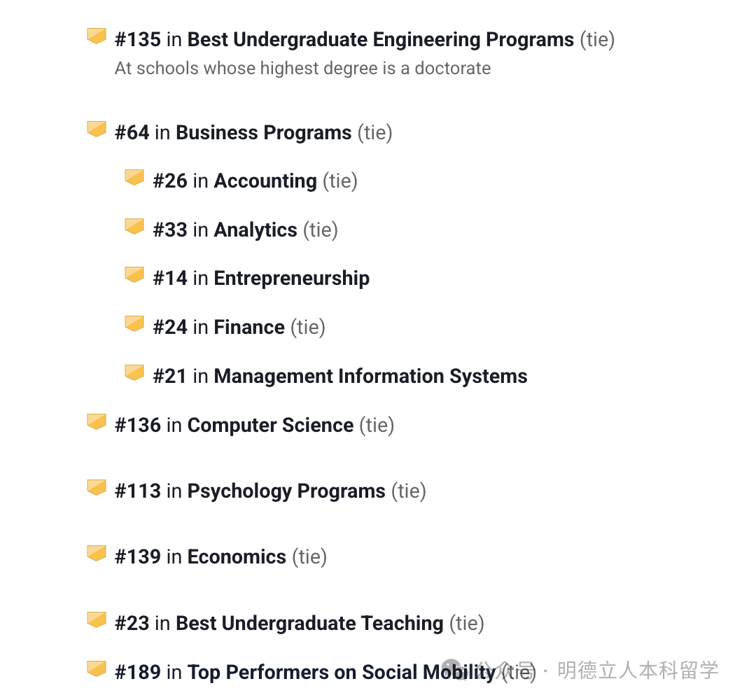742x700 pixels.
Task: Open the Entrepreneurship ranking link
Action: click(291, 279)
